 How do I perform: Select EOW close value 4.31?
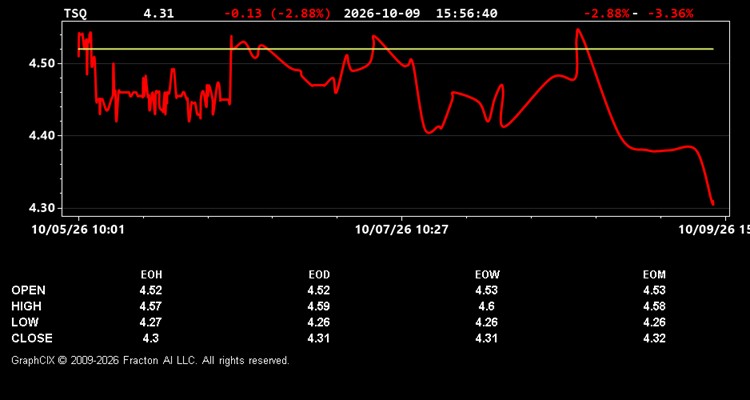click(x=486, y=338)
